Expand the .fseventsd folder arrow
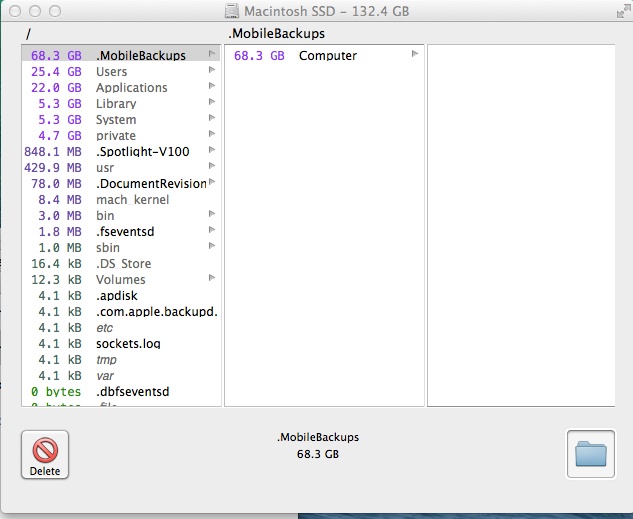The height and width of the screenshot is (519, 633). tap(212, 230)
